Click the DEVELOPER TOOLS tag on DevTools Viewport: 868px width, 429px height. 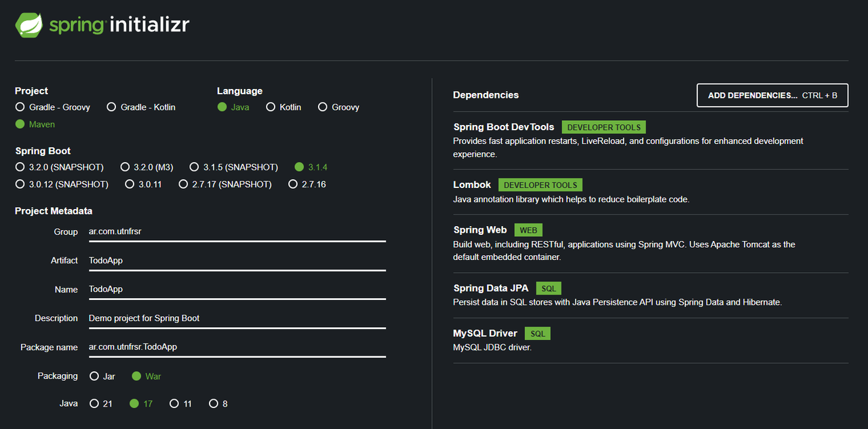(604, 127)
